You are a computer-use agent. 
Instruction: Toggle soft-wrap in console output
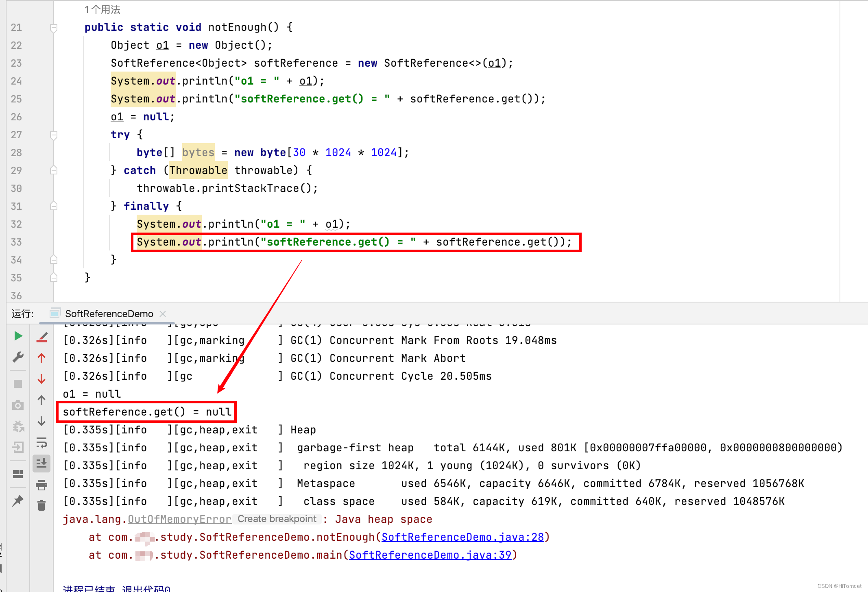coord(41,442)
